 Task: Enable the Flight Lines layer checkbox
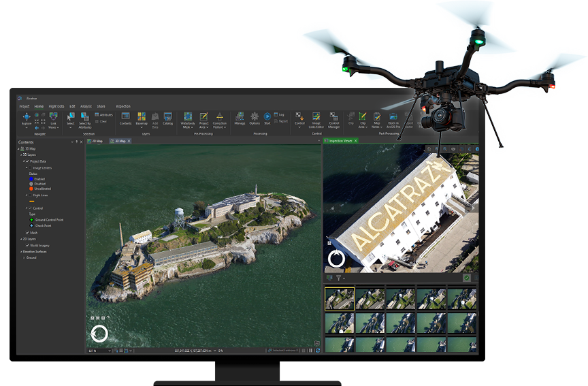pyautogui.click(x=31, y=195)
